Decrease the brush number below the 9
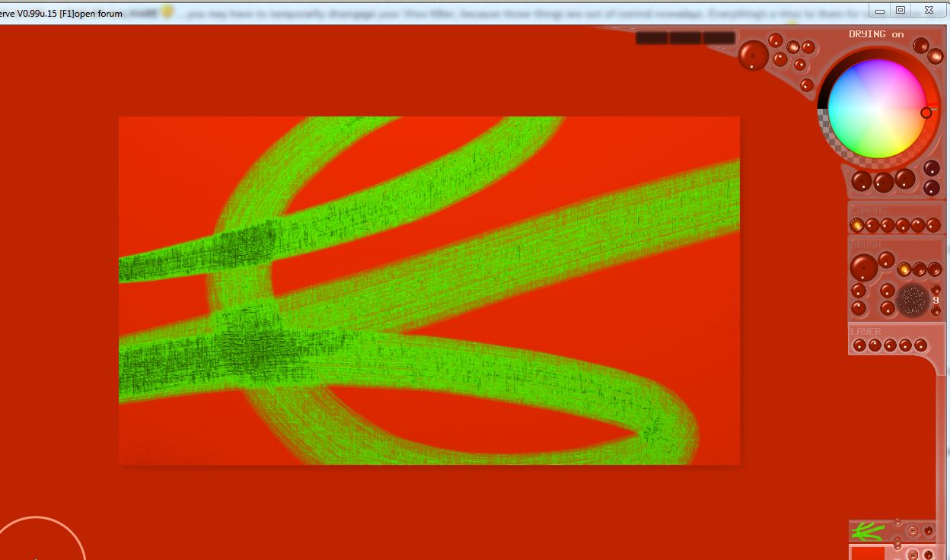Image resolution: width=950 pixels, height=560 pixels. (936, 310)
